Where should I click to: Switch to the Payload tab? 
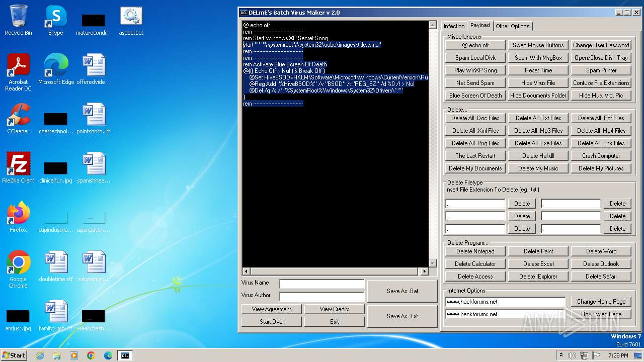[480, 25]
